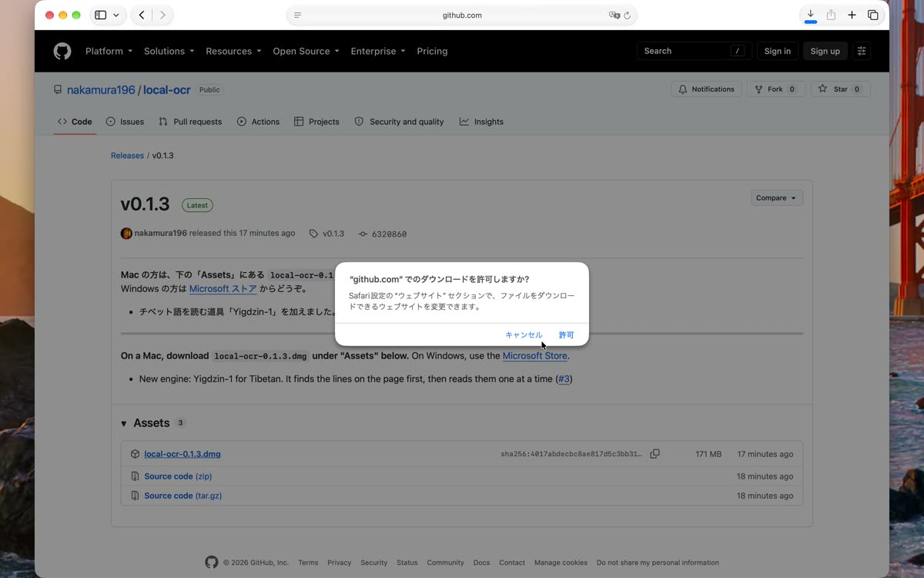This screenshot has height=578, width=924.
Task: Click the Community footer link
Action: pos(446,563)
